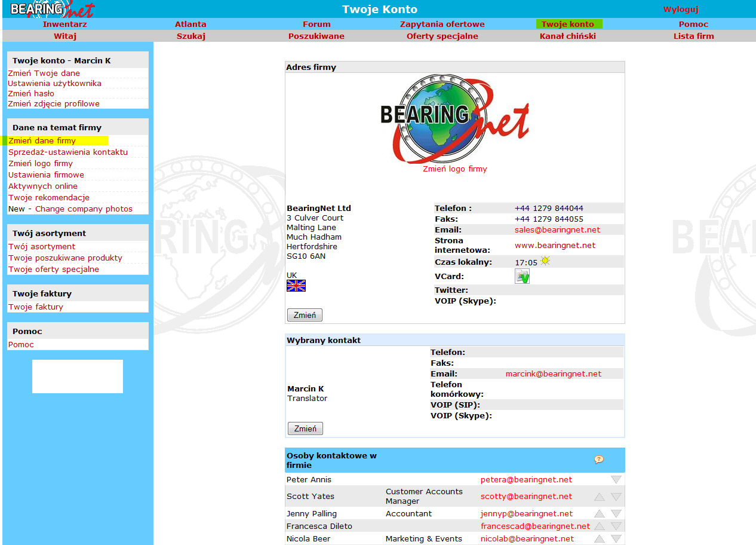Click the UK flag icon
756x545 pixels.
tap(296, 286)
